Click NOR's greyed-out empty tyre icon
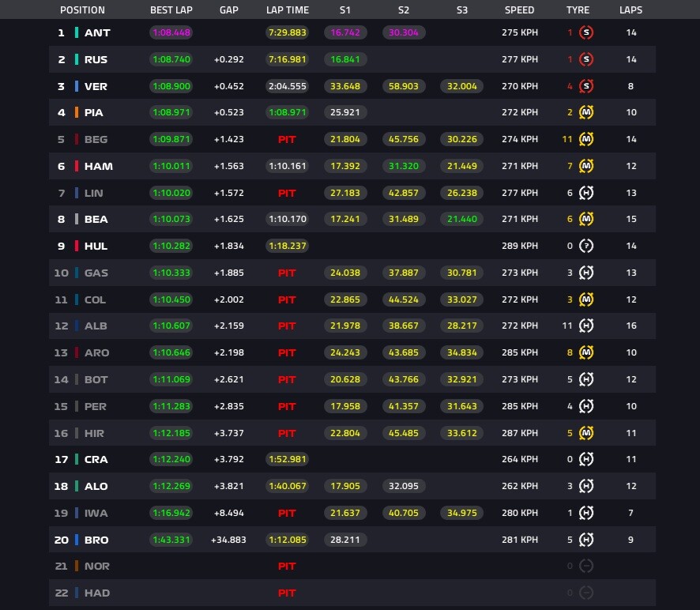The image size is (700, 610). click(585, 567)
